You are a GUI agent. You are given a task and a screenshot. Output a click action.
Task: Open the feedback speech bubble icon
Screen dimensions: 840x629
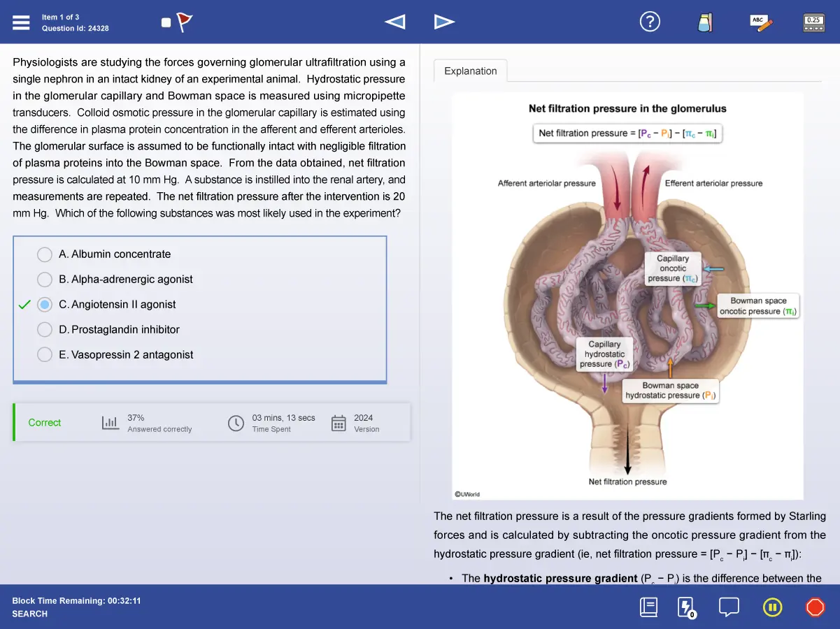pyautogui.click(x=729, y=607)
